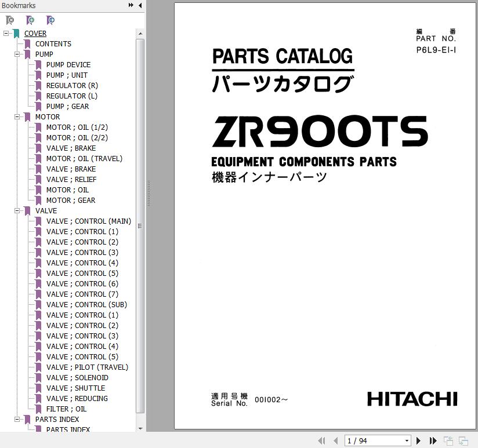Screen dimensions: 478x448
Task: Go to REGULATOR (L) bookmark
Action: click(71, 96)
